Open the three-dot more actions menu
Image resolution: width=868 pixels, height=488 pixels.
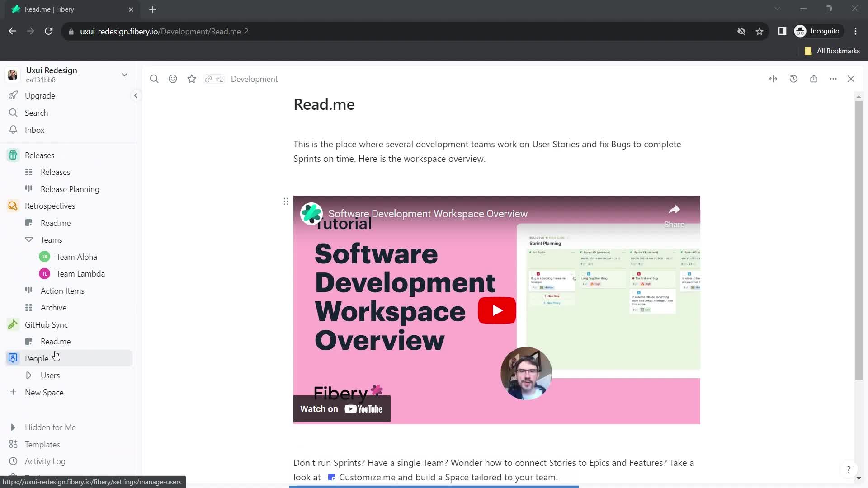[x=833, y=79]
